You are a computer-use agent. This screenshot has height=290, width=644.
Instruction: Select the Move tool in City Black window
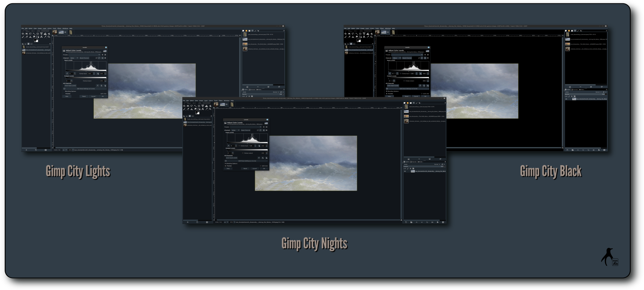click(x=345, y=34)
